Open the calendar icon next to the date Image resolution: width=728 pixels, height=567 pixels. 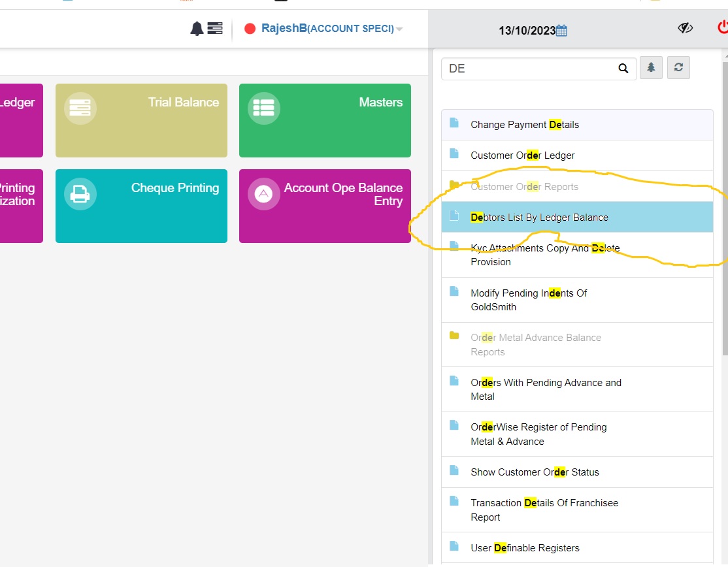tap(561, 31)
